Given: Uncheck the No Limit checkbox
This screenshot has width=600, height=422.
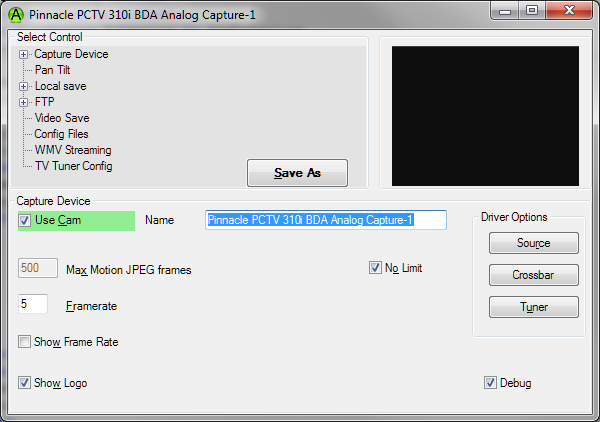Looking at the screenshot, I should 375,268.
